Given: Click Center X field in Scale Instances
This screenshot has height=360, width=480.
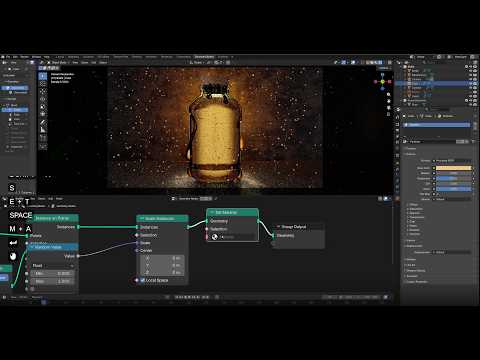Looking at the screenshot, I should pyautogui.click(x=162, y=258).
